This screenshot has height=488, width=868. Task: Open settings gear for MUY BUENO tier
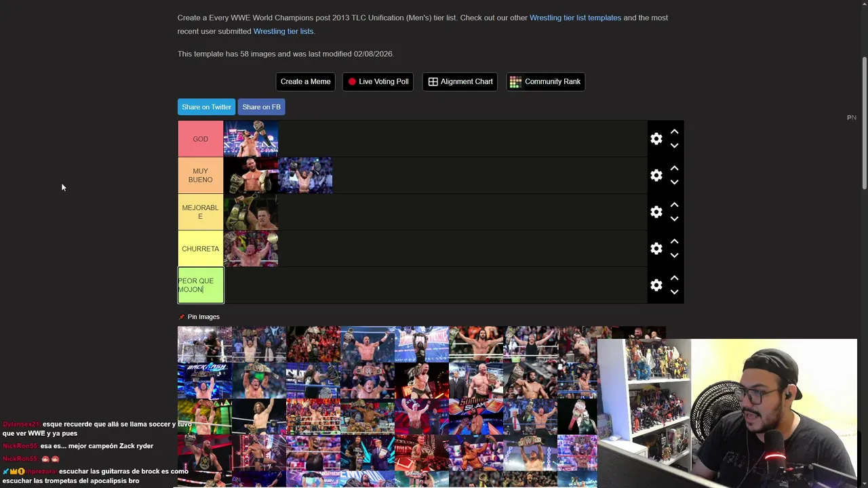656,176
